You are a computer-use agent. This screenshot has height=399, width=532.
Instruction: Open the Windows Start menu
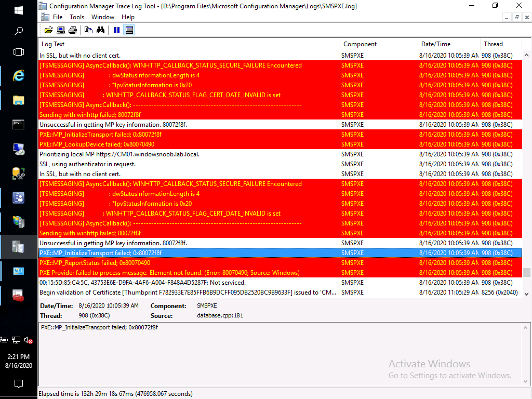coord(19,10)
